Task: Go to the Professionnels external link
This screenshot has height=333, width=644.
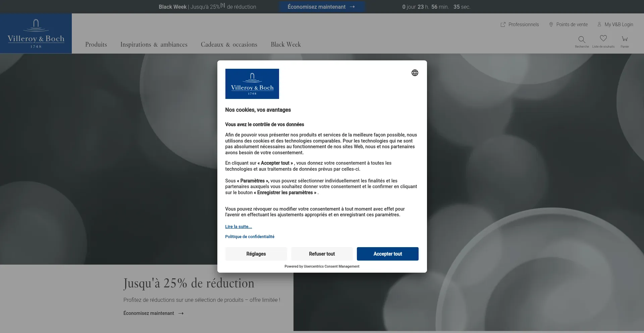Action: [520, 24]
